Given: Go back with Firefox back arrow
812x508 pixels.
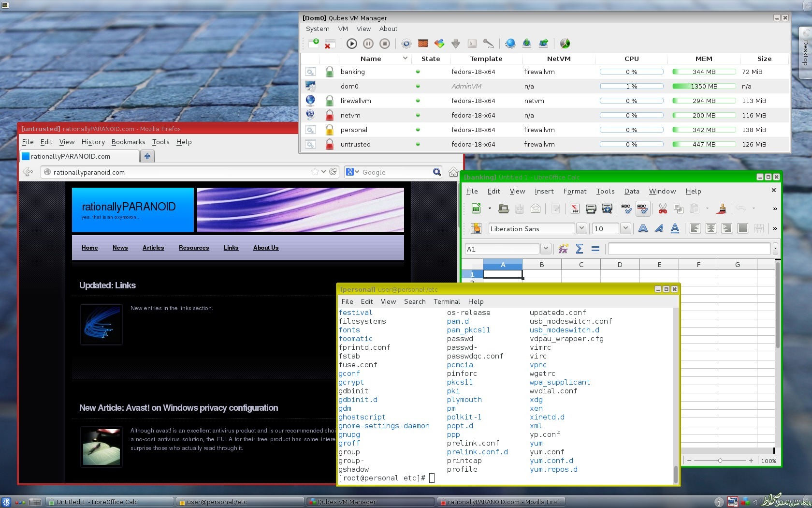Looking at the screenshot, I should (x=29, y=172).
